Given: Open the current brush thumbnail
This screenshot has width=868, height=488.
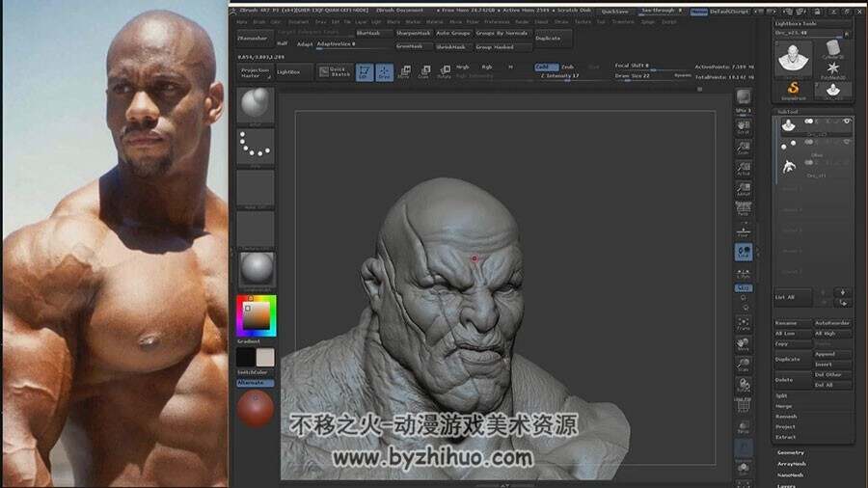Looking at the screenshot, I should pos(256,105).
